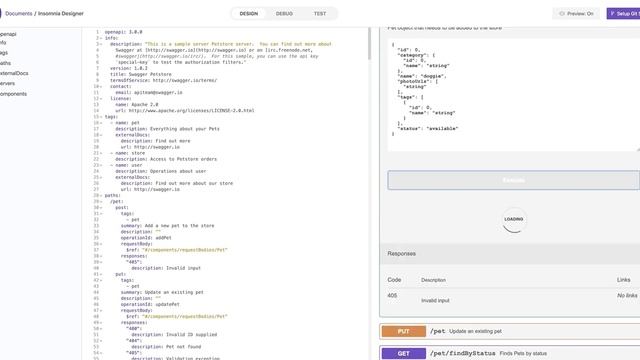Collapse the post operation on line 30
The image size is (640, 360).
tap(101, 208)
